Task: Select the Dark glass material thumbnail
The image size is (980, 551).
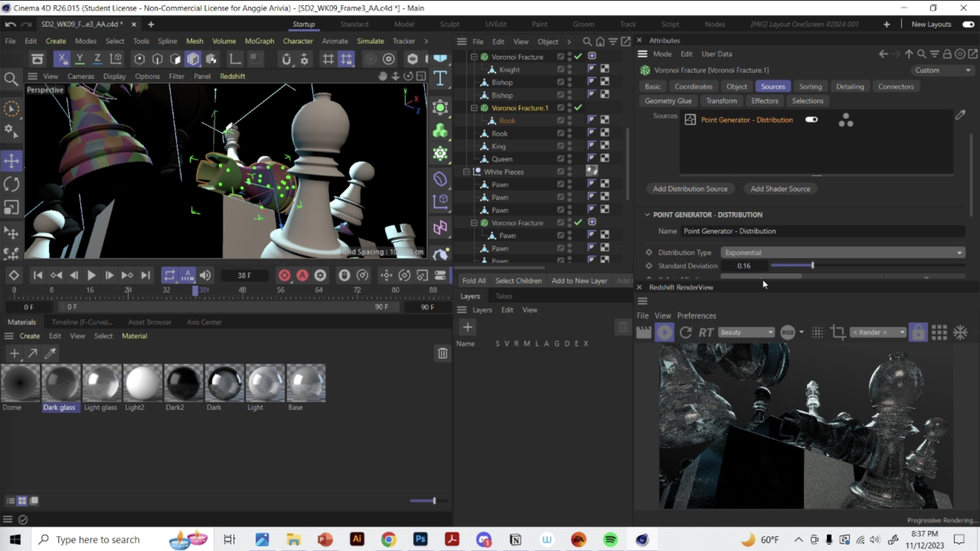Action: pyautogui.click(x=61, y=383)
